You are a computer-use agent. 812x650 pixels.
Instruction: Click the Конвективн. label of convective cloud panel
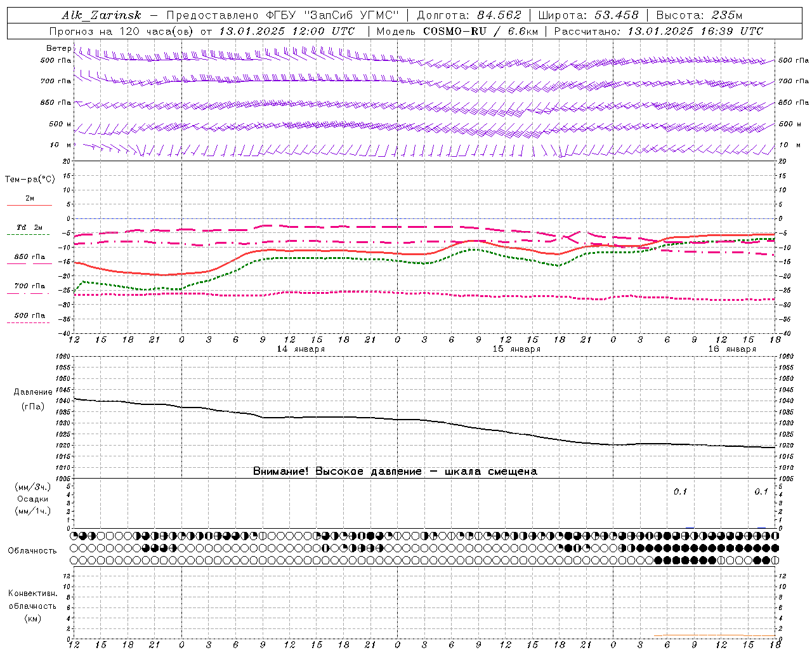(x=32, y=594)
